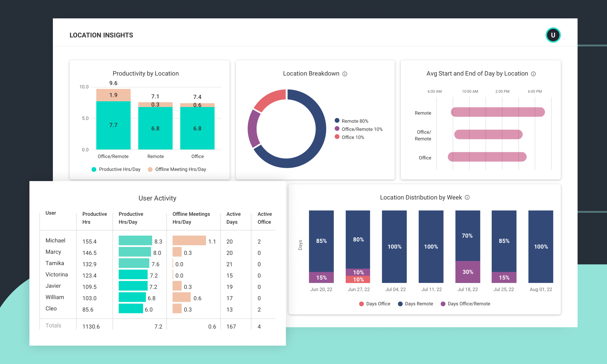Toggle the Days Office/Remote legend entry

[443, 304]
